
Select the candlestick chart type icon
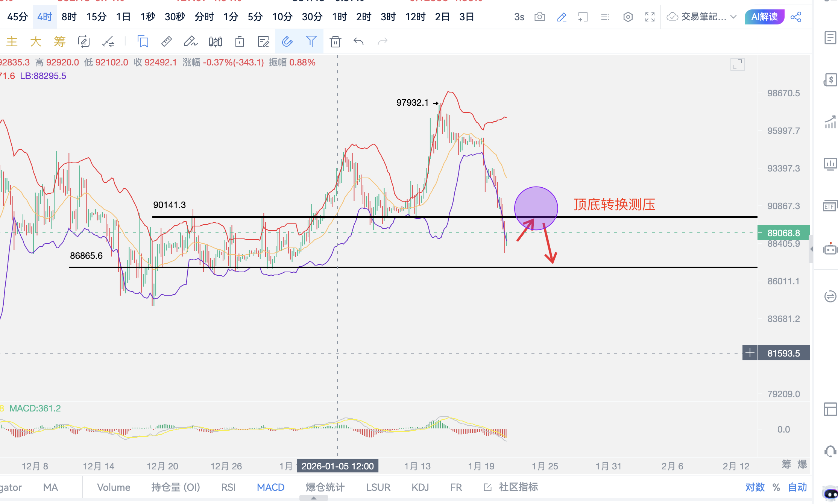coord(216,41)
